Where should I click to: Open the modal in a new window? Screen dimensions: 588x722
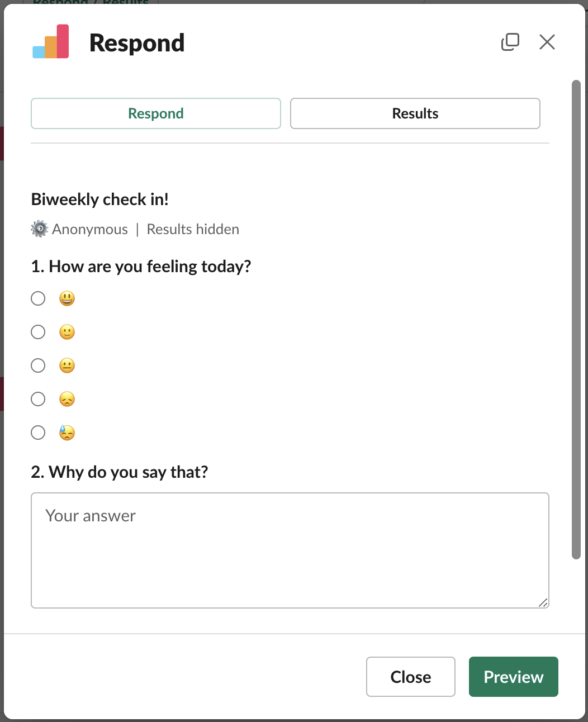tap(510, 42)
